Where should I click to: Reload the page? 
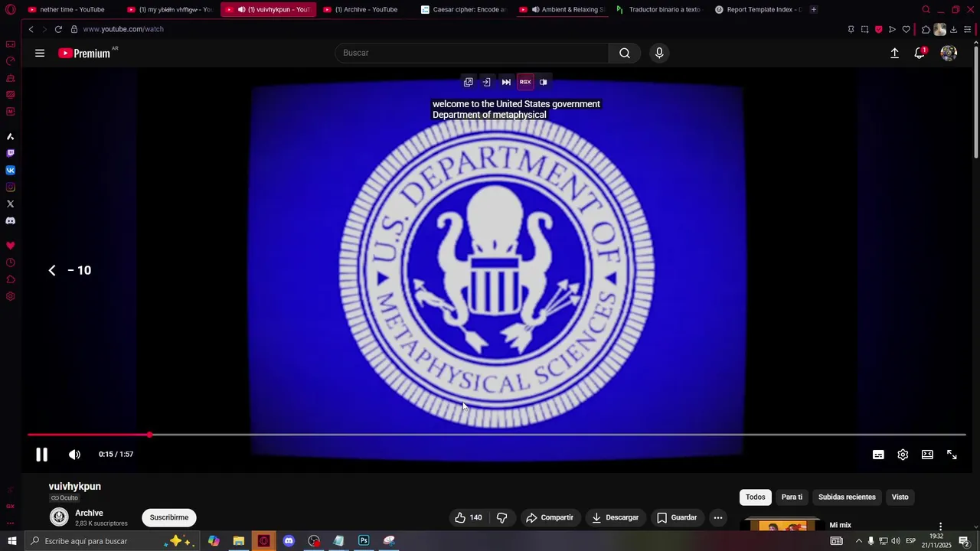click(58, 29)
